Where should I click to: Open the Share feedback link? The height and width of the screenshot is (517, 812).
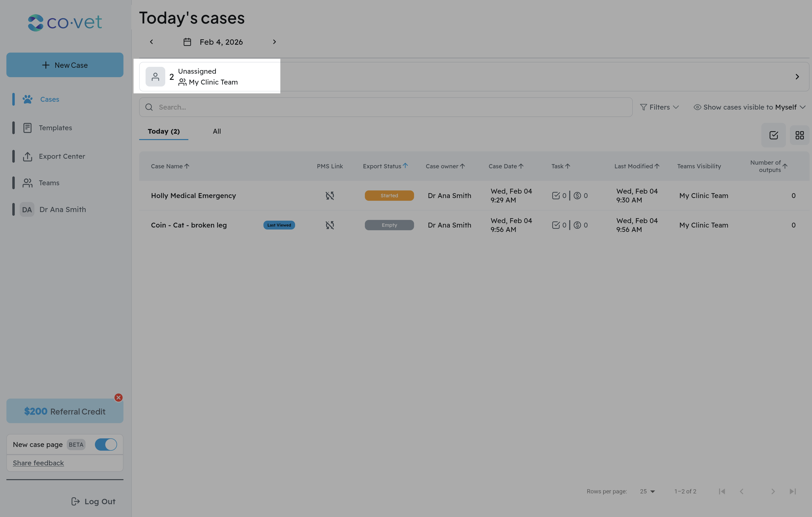coord(38,463)
